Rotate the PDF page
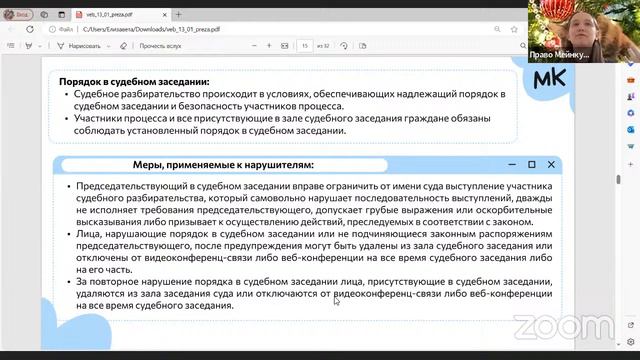640x360 pixels. [344, 46]
